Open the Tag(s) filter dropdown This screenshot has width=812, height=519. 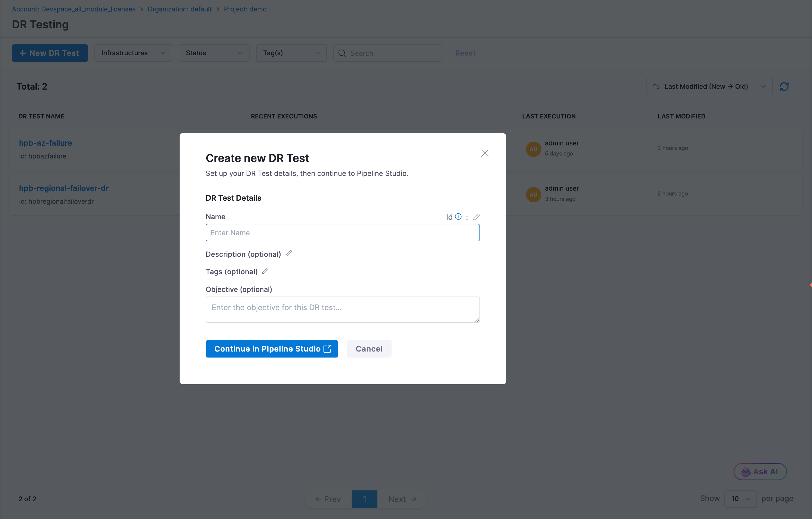tap(291, 53)
